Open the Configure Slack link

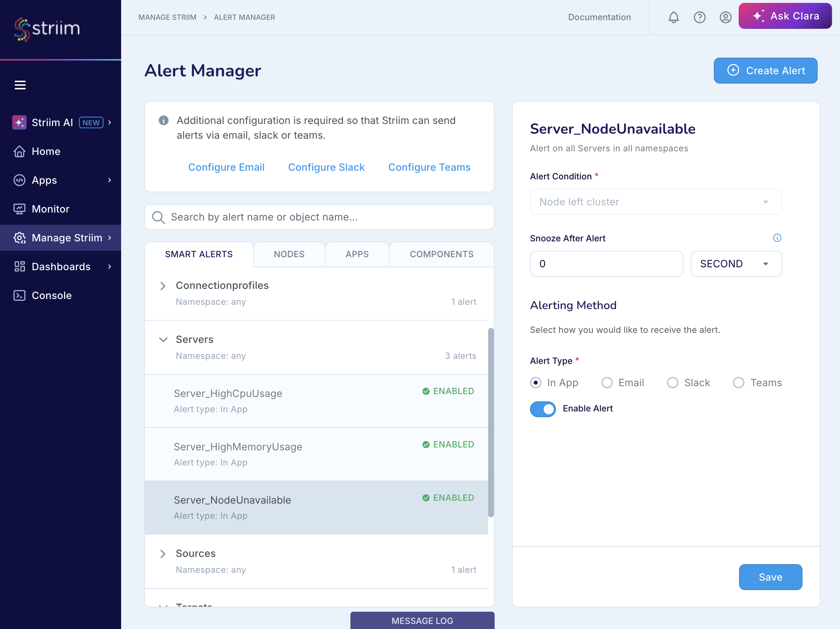(326, 167)
